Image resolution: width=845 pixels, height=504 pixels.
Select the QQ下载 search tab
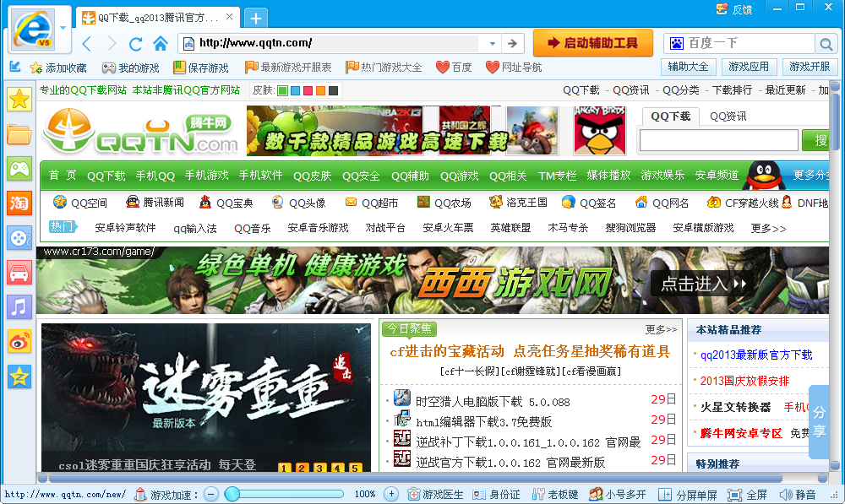(670, 117)
